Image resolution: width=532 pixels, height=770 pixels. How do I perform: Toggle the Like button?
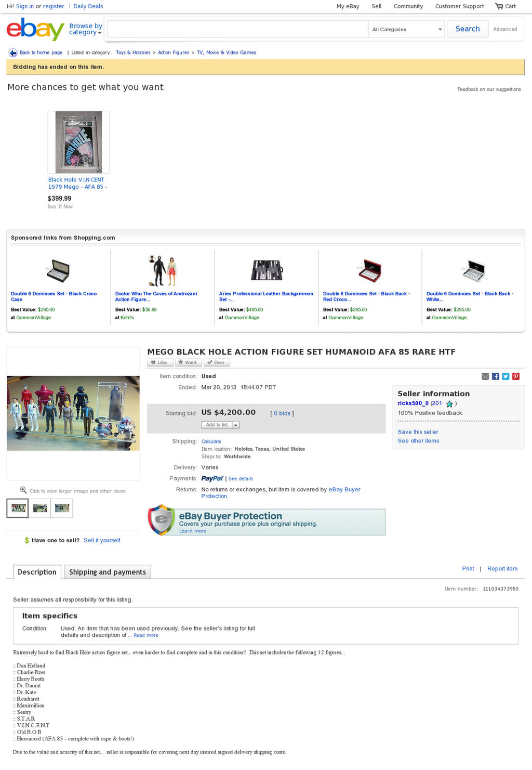click(x=160, y=362)
